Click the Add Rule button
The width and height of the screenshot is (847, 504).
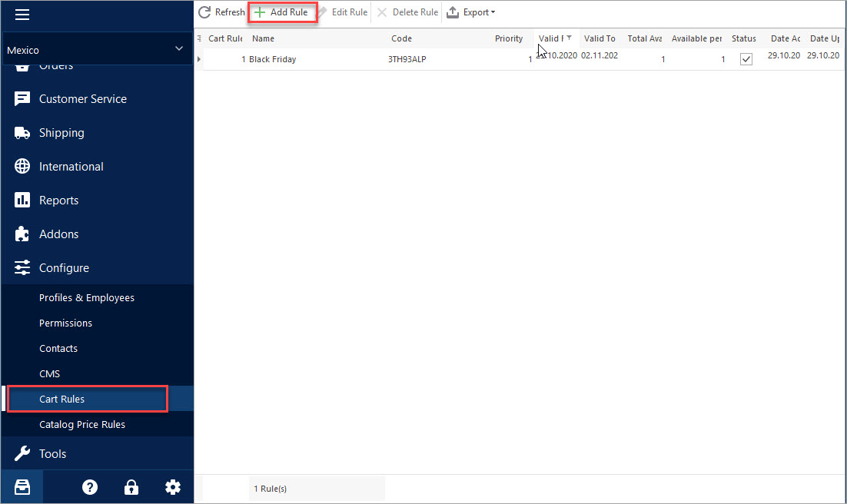point(281,12)
